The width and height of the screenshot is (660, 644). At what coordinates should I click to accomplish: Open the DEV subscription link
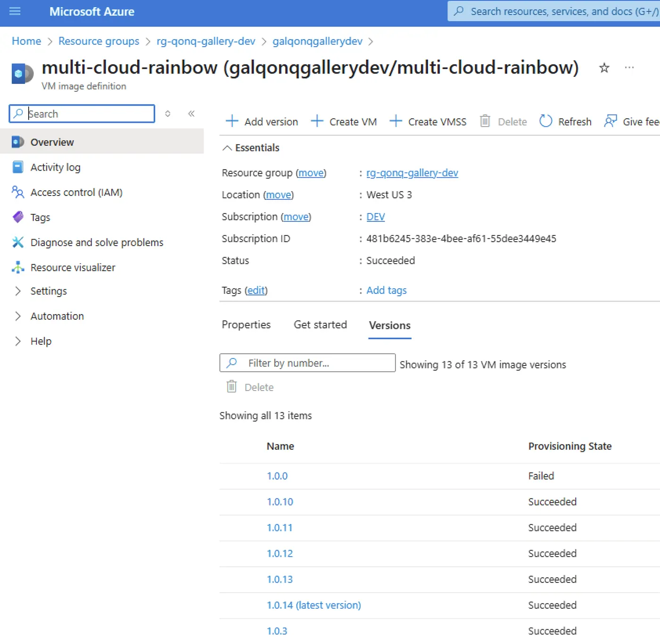[x=376, y=217]
